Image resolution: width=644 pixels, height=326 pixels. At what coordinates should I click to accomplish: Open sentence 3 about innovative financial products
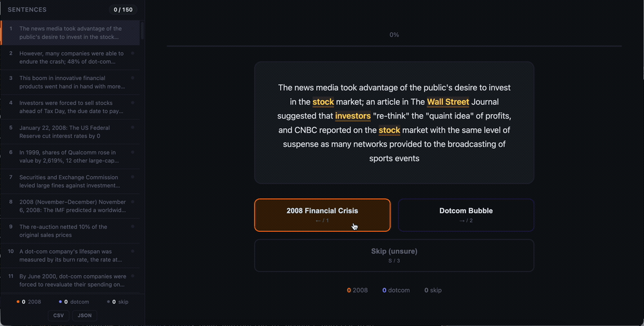(70, 82)
